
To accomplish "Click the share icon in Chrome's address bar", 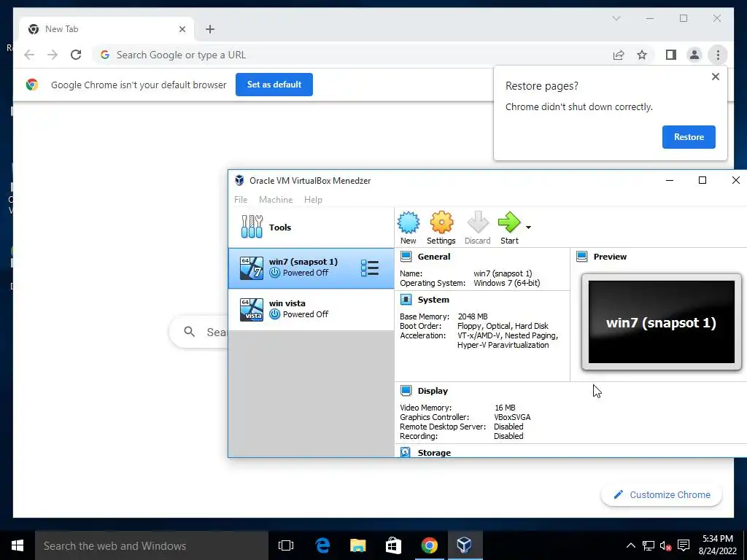I will [x=619, y=55].
